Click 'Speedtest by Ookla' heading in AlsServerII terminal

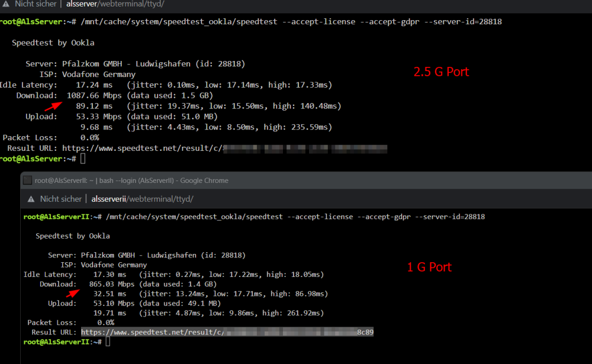click(x=73, y=236)
